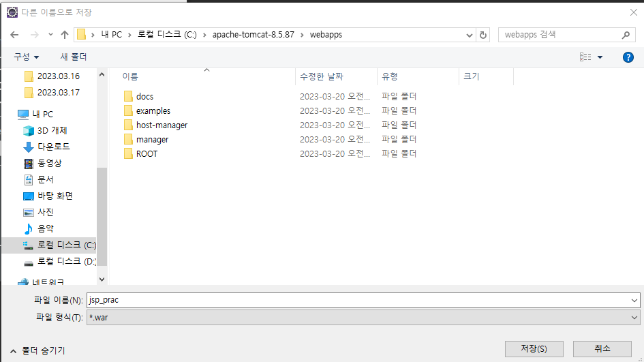644x362 pixels.
Task: Expand the file name dropdown
Action: (x=634, y=301)
